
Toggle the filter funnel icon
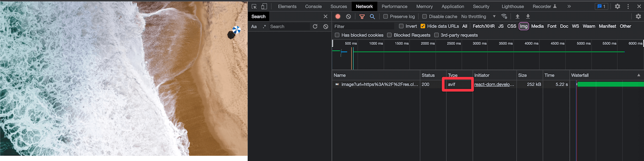click(x=362, y=16)
